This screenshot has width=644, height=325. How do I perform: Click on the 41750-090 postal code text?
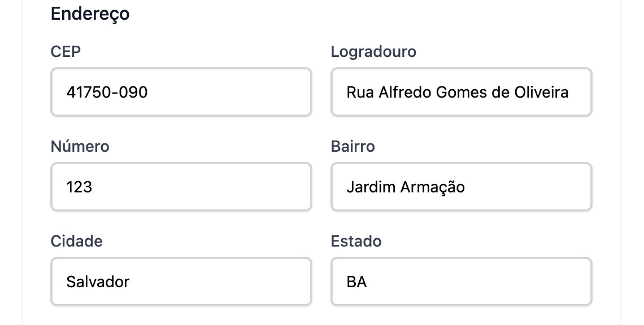[x=107, y=92]
